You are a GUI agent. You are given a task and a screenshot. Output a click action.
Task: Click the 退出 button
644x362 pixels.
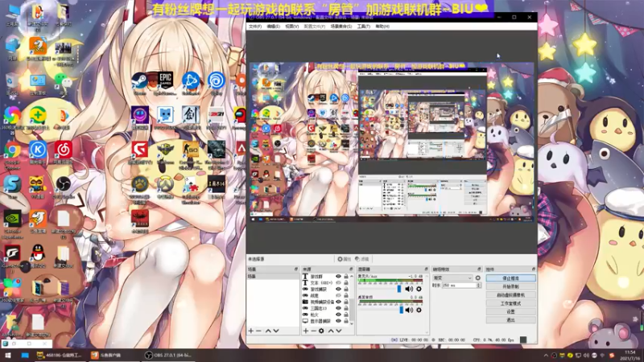tap(511, 319)
